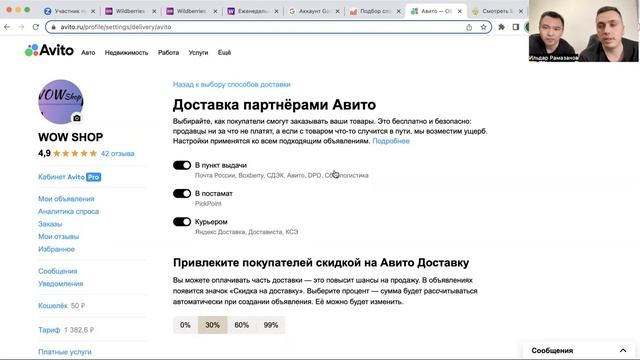Screen dimensions: 640x360
Task: Open Кошелёк in the sidebar
Action: coord(53,306)
